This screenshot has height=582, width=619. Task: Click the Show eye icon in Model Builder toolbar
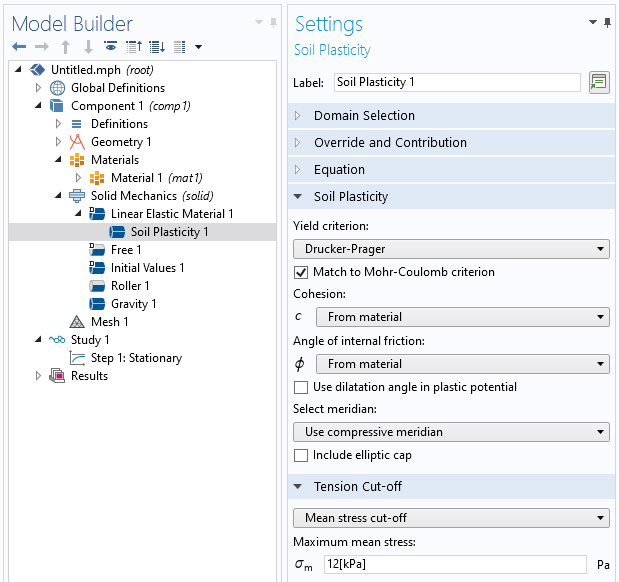(111, 47)
